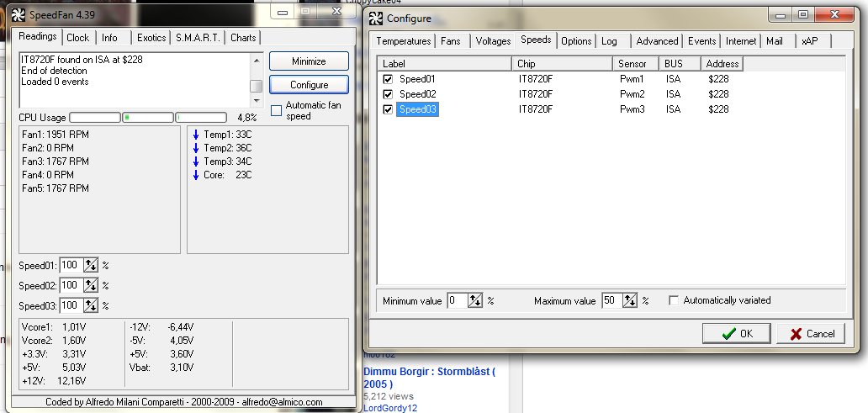This screenshot has width=868, height=413.
Task: Click the blue arrow icon next to Core
Action: pyautogui.click(x=195, y=175)
